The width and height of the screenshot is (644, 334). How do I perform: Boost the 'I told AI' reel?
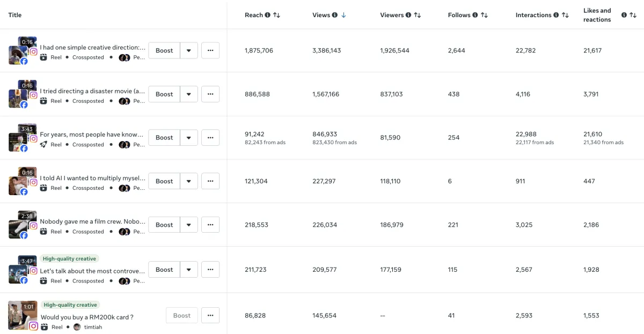[x=164, y=181]
